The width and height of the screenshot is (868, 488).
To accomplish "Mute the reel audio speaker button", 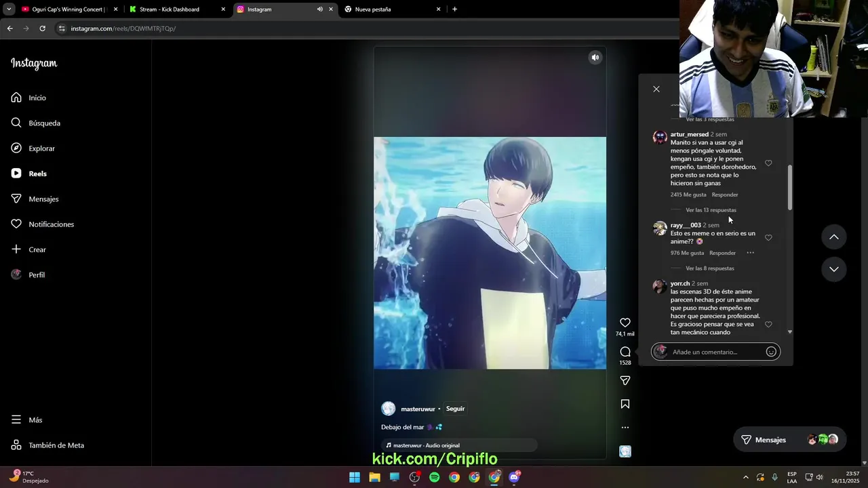I will (x=595, y=58).
